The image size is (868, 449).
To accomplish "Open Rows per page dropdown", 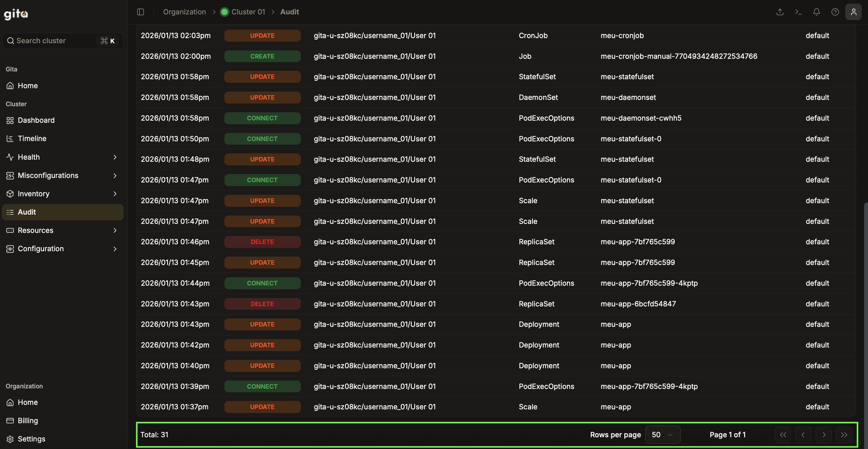I will (663, 435).
